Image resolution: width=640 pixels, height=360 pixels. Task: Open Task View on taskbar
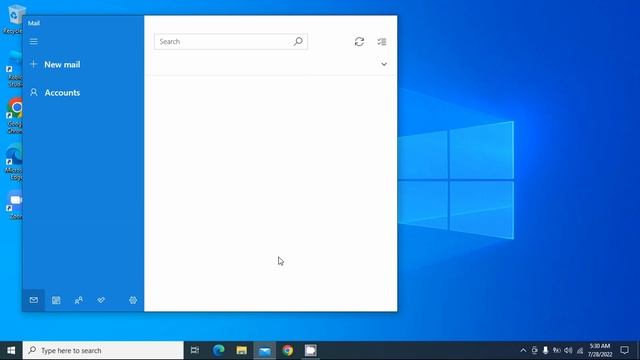coord(195,351)
